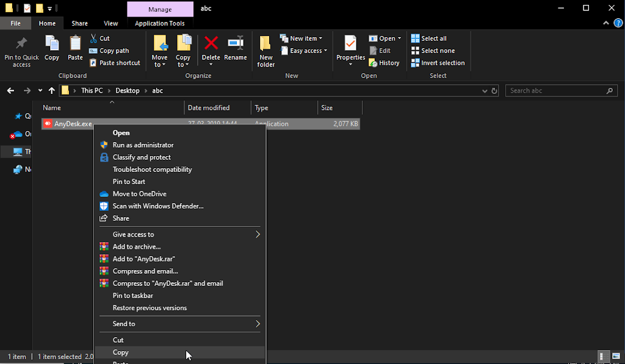This screenshot has width=625, height=364.
Task: Switch to large thumbnails view in status bar
Action: (x=615, y=356)
